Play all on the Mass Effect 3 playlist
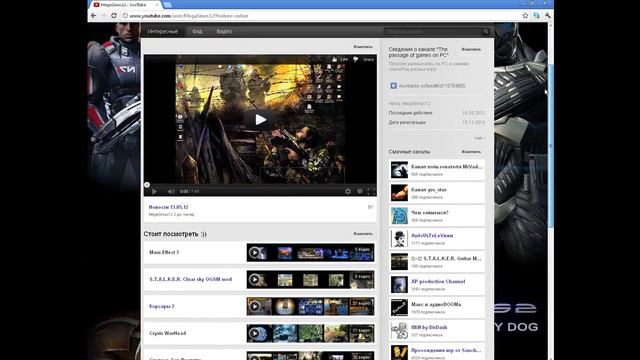 254,253
